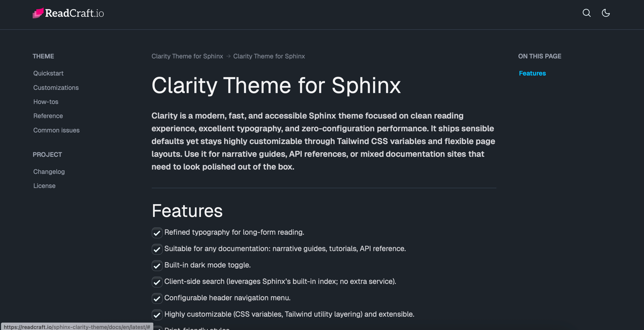
Task: Select the checkmark next to 'Highly customizable' feature
Action: coord(157,315)
